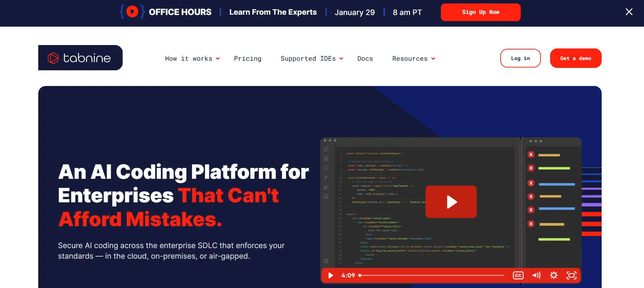Click the Log in button
This screenshot has height=288, width=644.
(520, 58)
